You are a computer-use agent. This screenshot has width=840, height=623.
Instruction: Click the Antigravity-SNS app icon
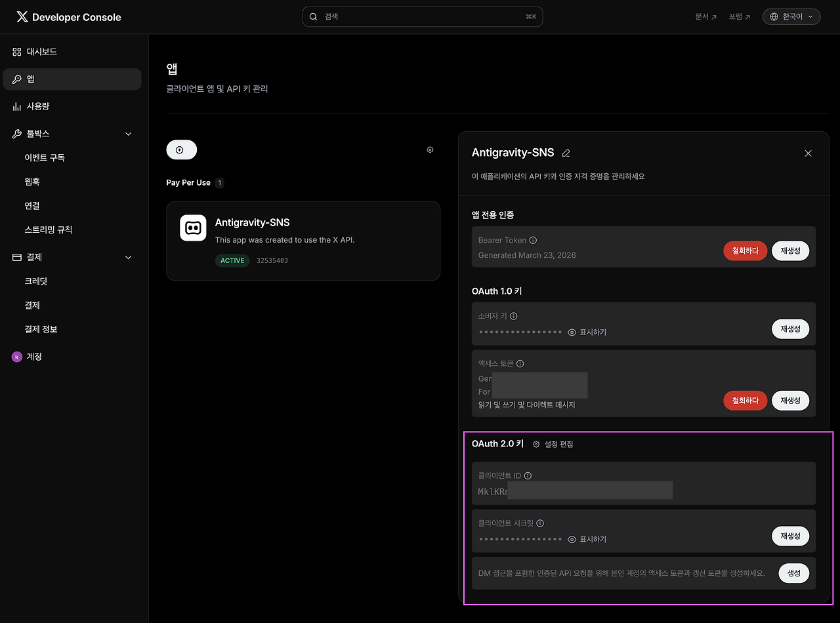pyautogui.click(x=193, y=228)
